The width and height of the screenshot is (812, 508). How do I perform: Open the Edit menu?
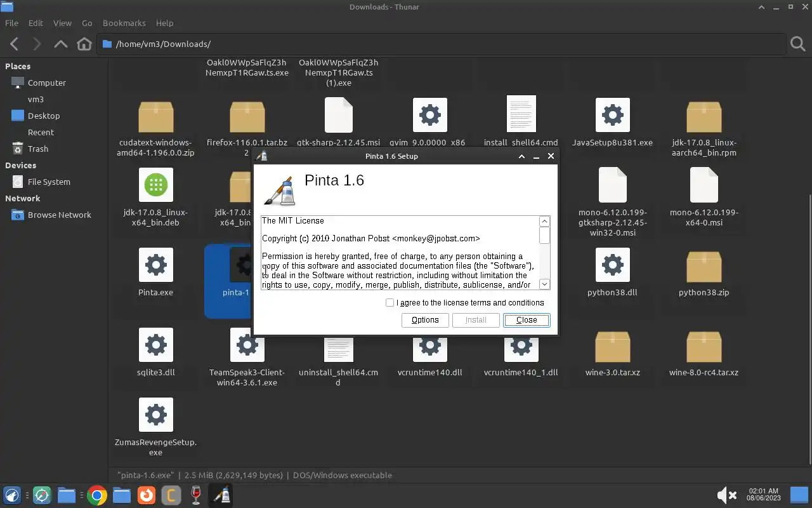coord(36,23)
